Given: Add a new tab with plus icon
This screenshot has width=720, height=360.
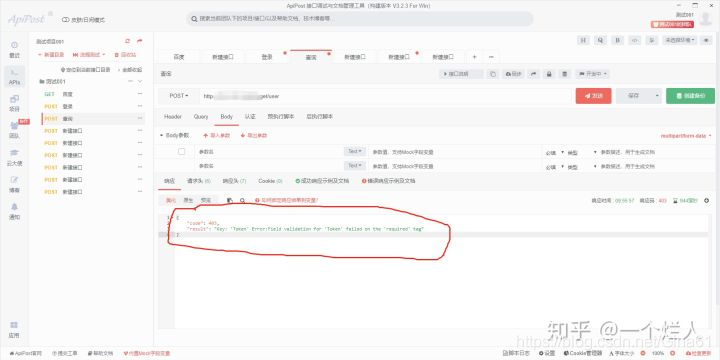Looking at the screenshot, I should pyautogui.click(x=474, y=57).
